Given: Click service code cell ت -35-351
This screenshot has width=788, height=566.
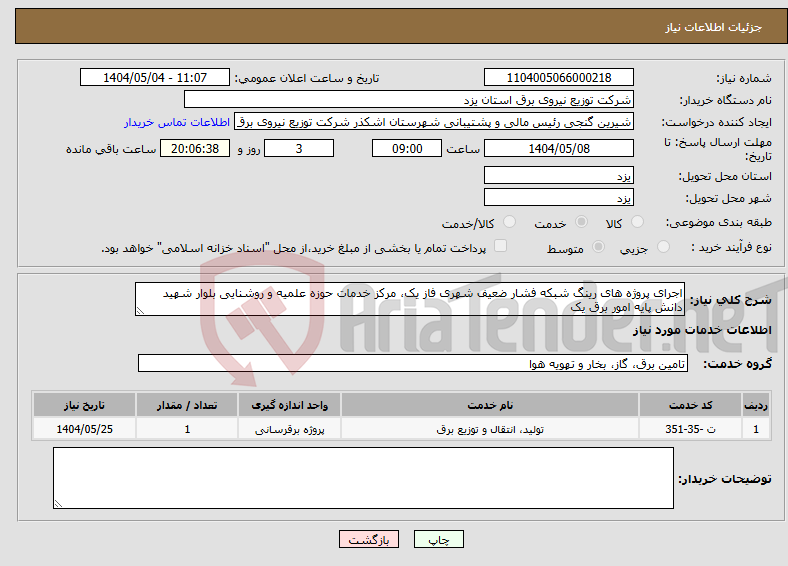Looking at the screenshot, I should [691, 429].
